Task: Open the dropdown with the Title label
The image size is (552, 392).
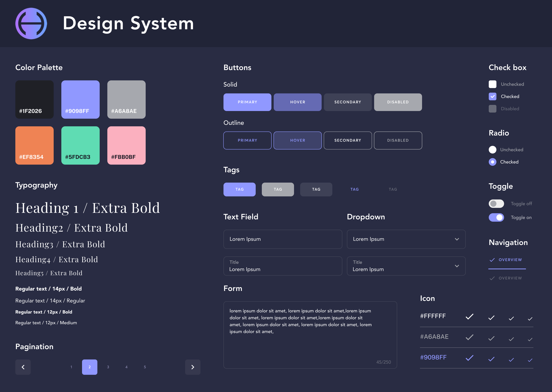Action: (x=406, y=266)
